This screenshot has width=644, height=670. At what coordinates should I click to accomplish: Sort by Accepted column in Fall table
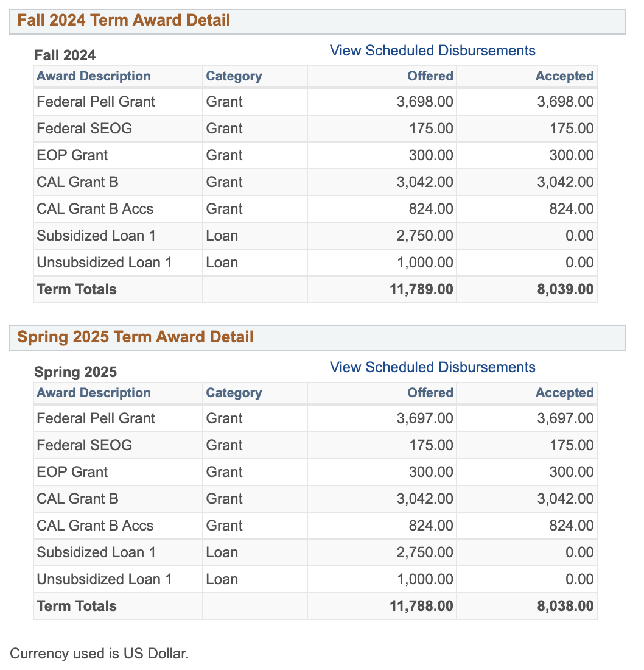564,76
